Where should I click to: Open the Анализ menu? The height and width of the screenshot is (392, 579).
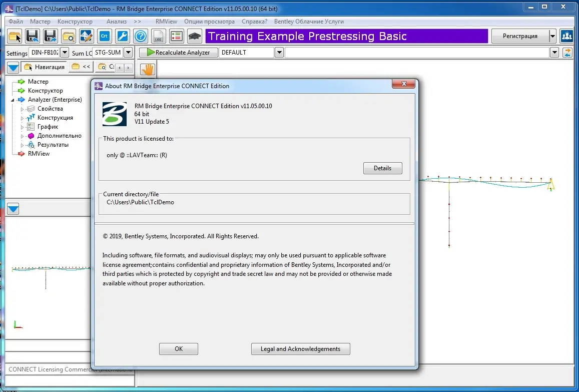(116, 22)
